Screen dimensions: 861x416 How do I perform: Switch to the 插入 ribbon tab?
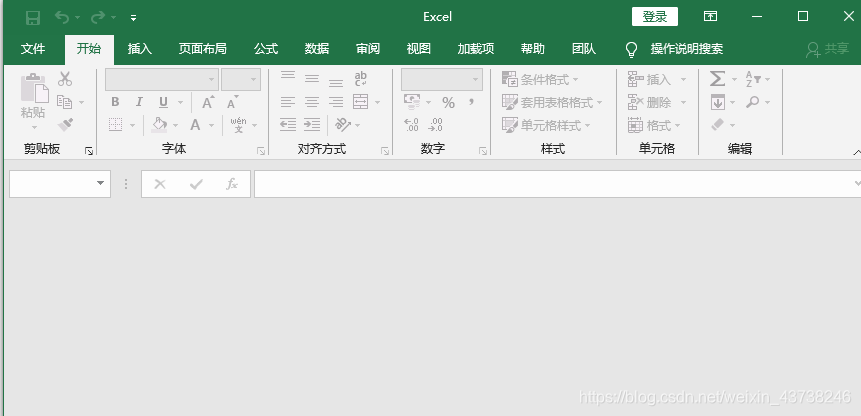(139, 49)
